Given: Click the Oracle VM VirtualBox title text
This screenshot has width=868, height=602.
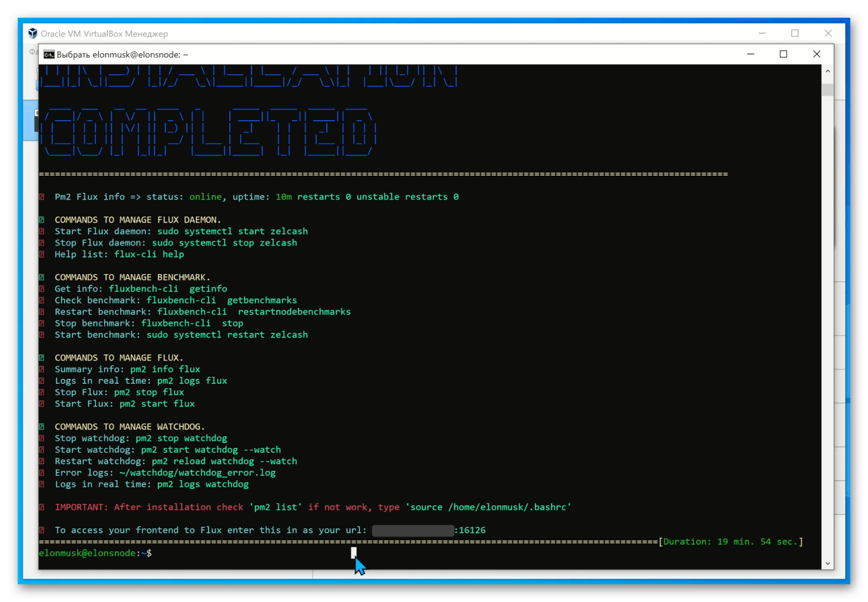Looking at the screenshot, I should (104, 34).
